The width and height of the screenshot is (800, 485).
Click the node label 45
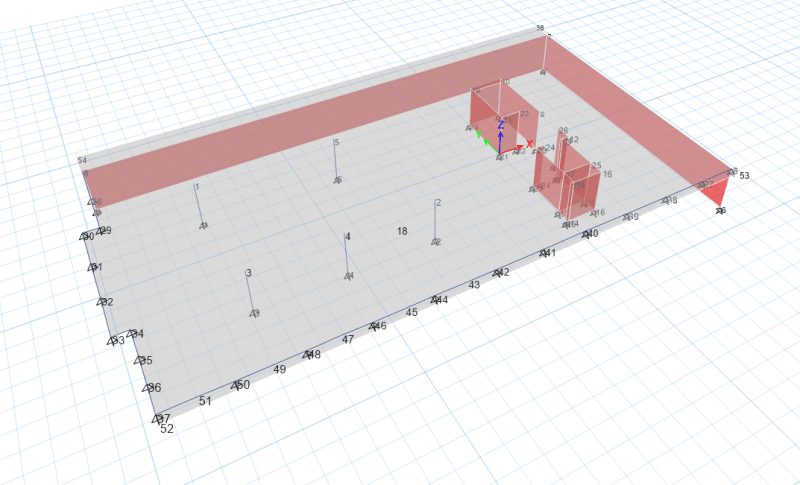(412, 313)
